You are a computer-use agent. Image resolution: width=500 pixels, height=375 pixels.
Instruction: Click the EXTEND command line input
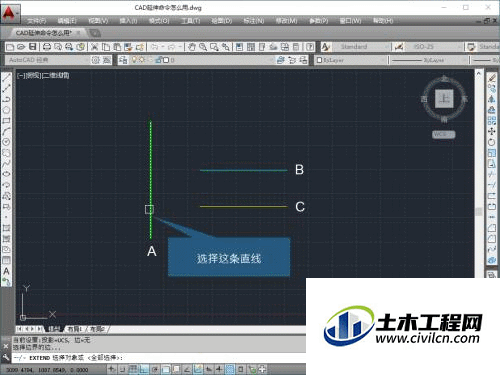(159, 358)
